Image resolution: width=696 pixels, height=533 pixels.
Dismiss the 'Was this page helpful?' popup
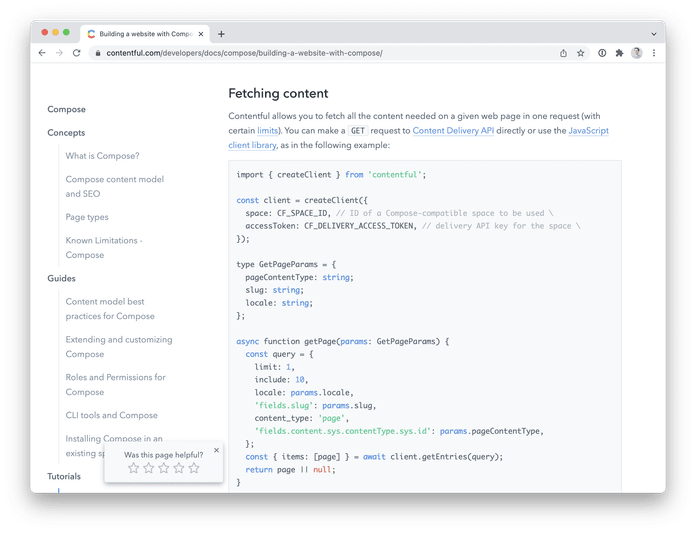pyautogui.click(x=216, y=450)
